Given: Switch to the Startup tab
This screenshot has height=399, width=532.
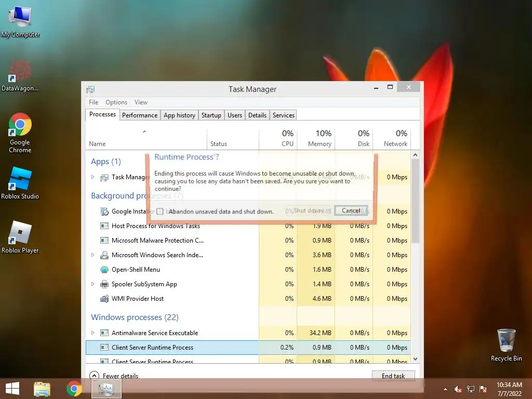Looking at the screenshot, I should pyautogui.click(x=211, y=115).
